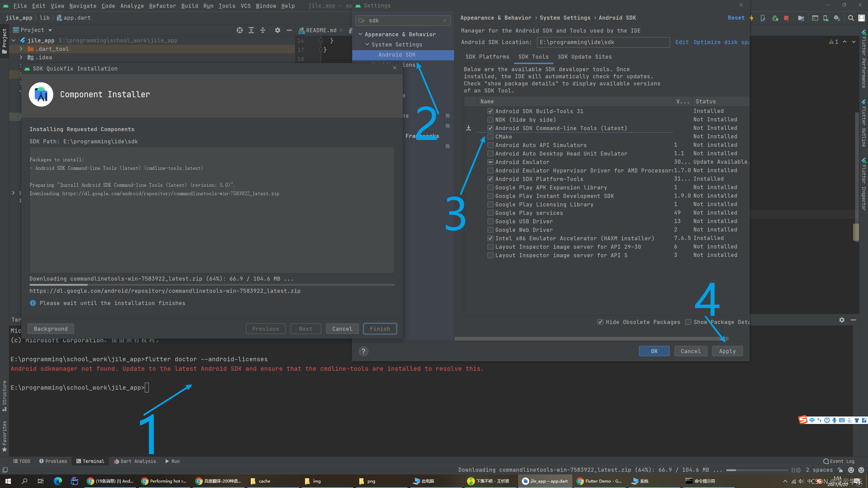Switch to SDK Platforms tab
The image size is (868, 488).
pos(487,57)
